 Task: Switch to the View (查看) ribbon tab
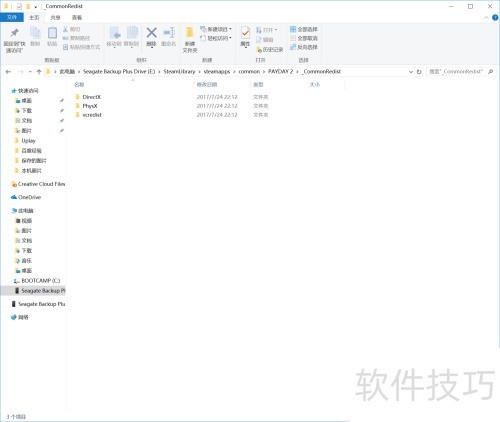pyautogui.click(x=77, y=17)
